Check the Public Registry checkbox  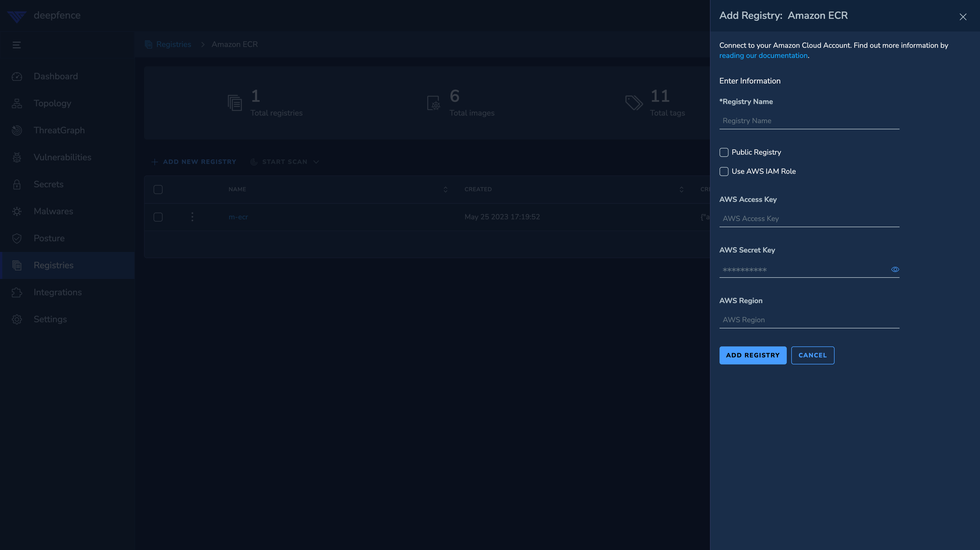tap(724, 152)
